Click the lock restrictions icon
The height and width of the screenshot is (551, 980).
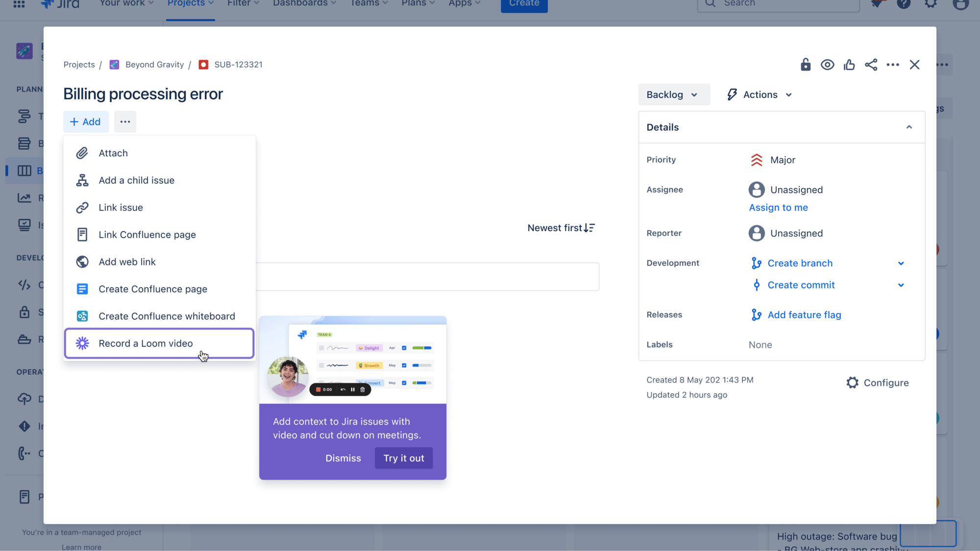click(805, 65)
